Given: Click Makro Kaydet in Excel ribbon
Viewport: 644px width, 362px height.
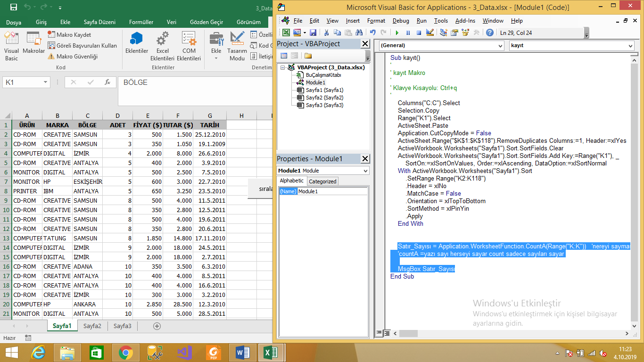Looking at the screenshot, I should point(69,35).
